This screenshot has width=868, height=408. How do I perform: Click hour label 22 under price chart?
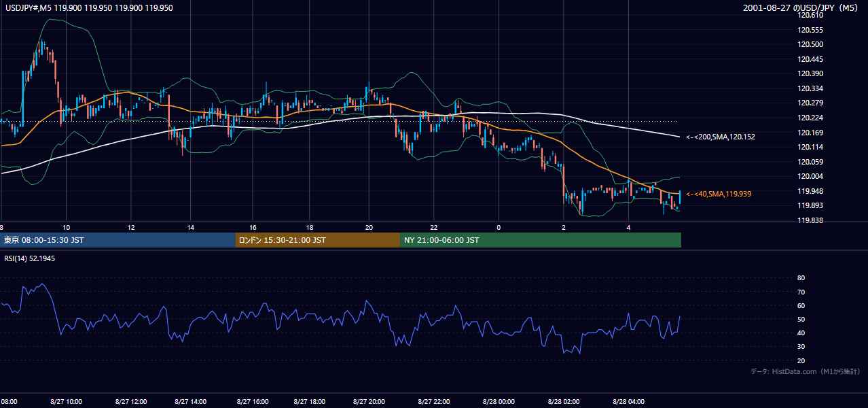[434, 227]
